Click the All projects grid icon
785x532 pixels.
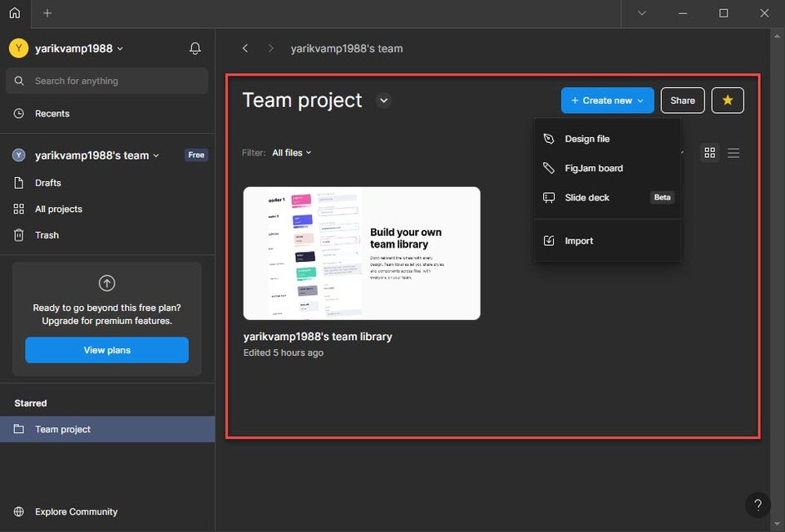[x=19, y=209]
